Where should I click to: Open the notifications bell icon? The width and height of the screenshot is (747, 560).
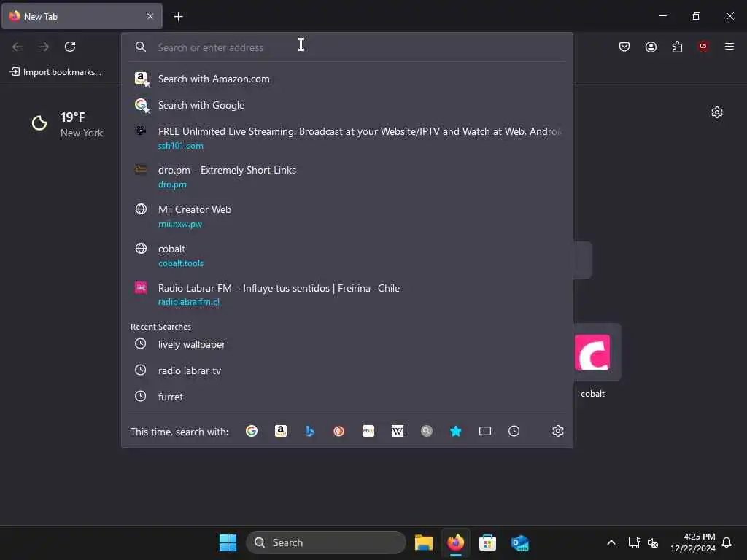point(727,542)
